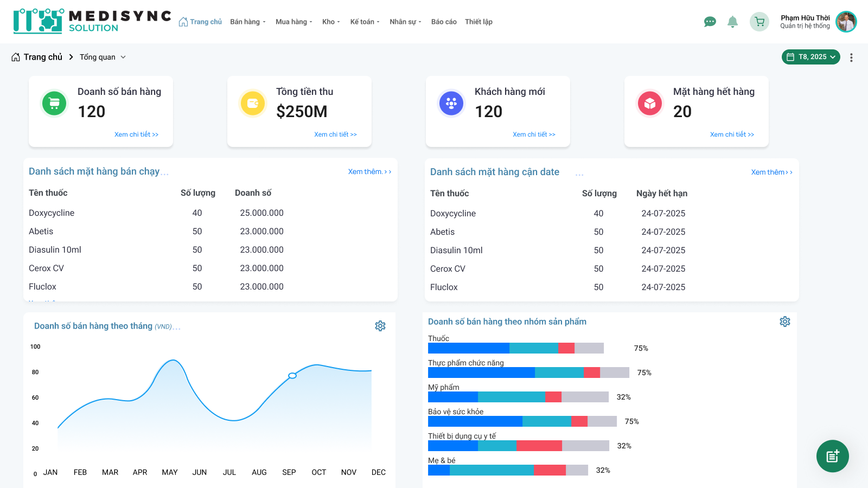Click Trang chủ text in breadcrumb
868x488 pixels.
point(43,57)
